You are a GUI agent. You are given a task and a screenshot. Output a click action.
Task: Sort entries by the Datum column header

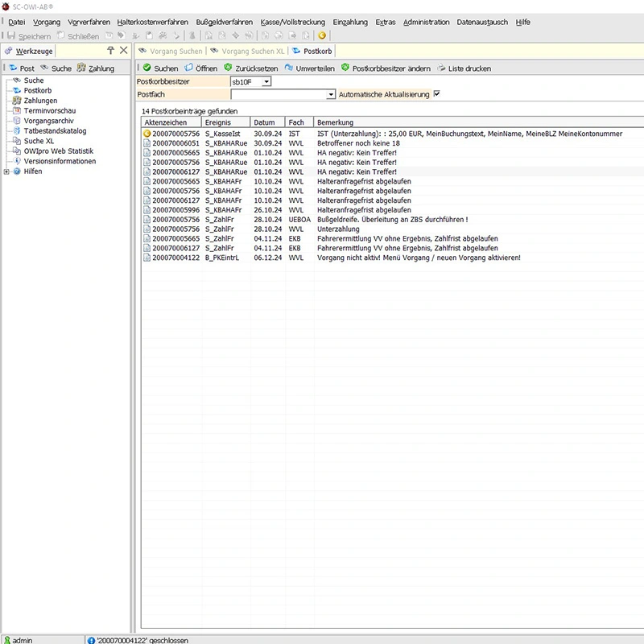click(x=264, y=122)
